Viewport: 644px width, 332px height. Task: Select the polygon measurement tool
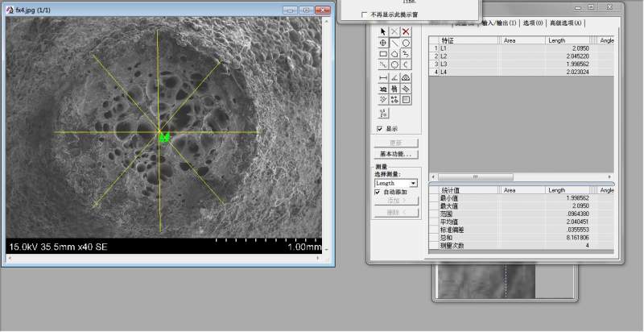394,54
